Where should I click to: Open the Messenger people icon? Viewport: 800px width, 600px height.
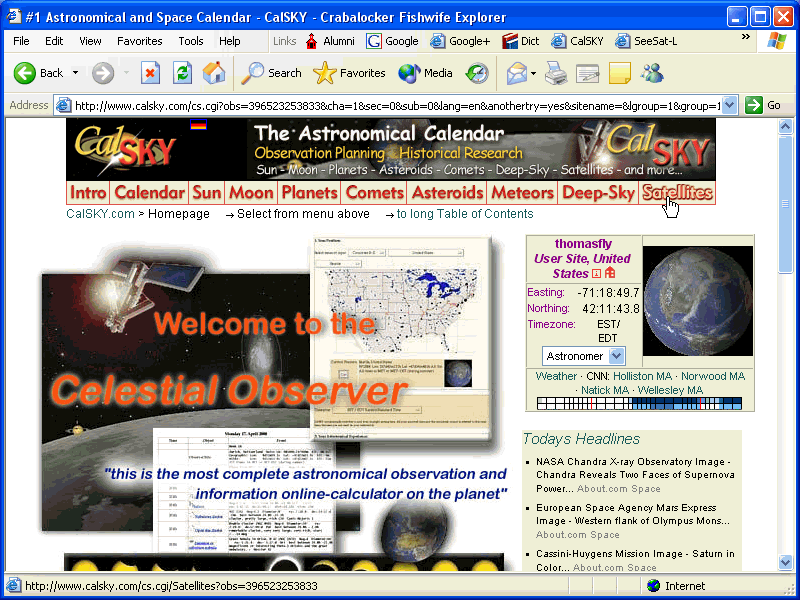(652, 73)
